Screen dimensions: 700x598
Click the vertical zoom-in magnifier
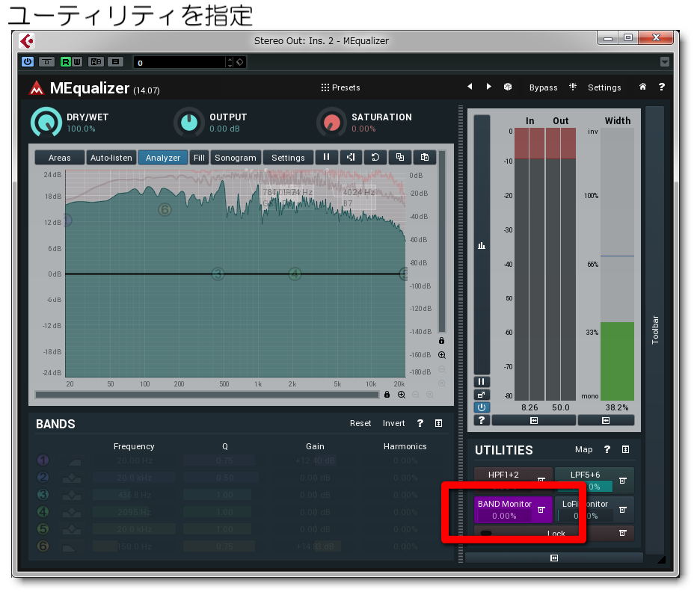(x=442, y=355)
